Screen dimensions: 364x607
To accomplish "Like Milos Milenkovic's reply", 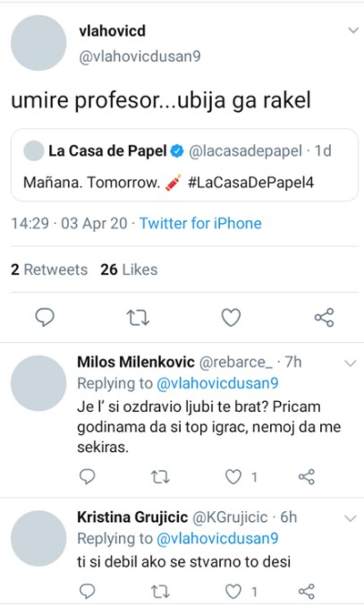I will [x=233, y=477].
